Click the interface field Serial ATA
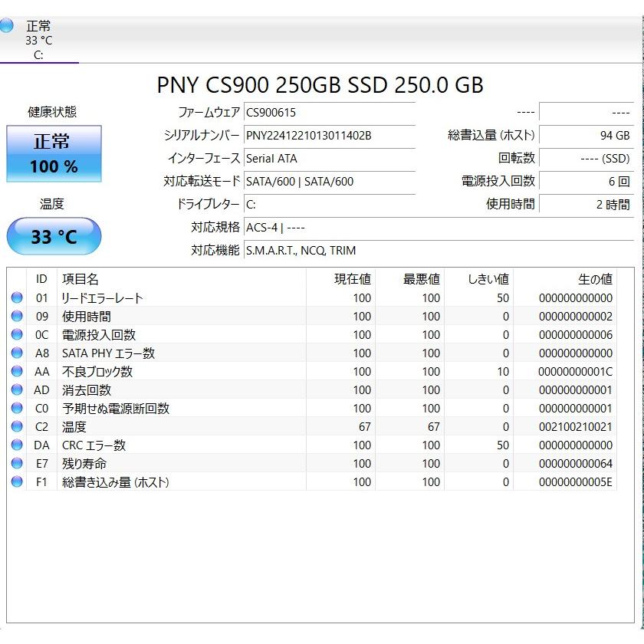Image resolution: width=644 pixels, height=644 pixels. (x=330, y=158)
